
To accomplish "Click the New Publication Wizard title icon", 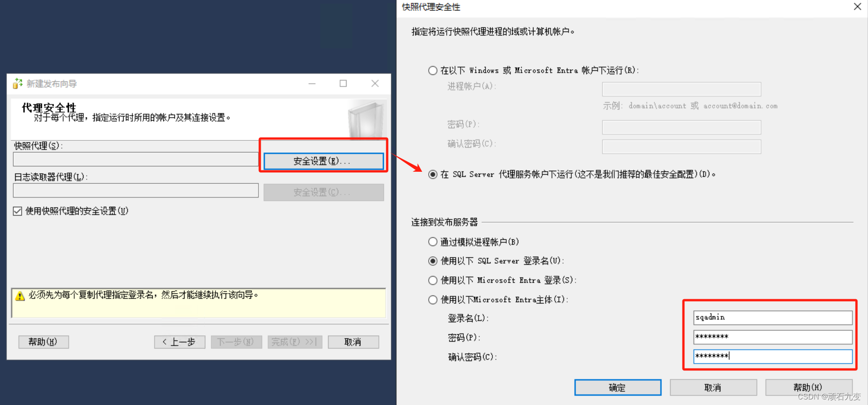I will click(x=18, y=84).
